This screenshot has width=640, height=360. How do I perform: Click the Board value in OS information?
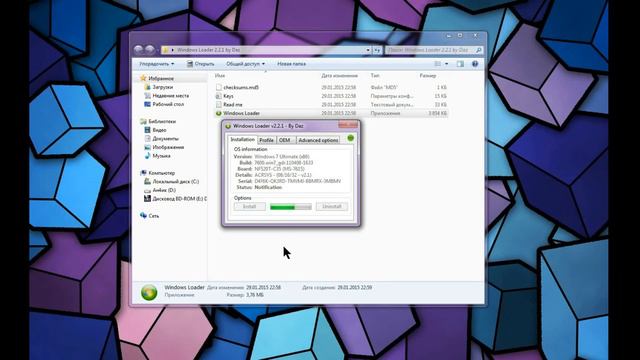pyautogui.click(x=279, y=169)
